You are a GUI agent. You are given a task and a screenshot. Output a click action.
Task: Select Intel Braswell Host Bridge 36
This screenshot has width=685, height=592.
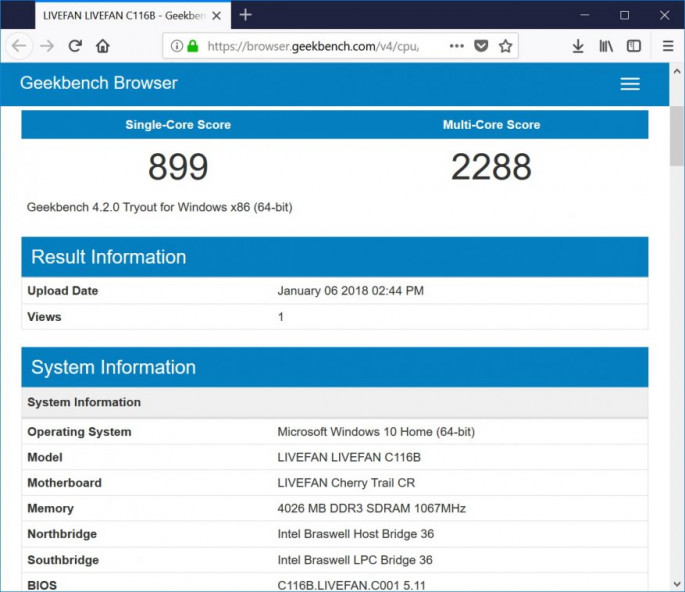point(356,534)
